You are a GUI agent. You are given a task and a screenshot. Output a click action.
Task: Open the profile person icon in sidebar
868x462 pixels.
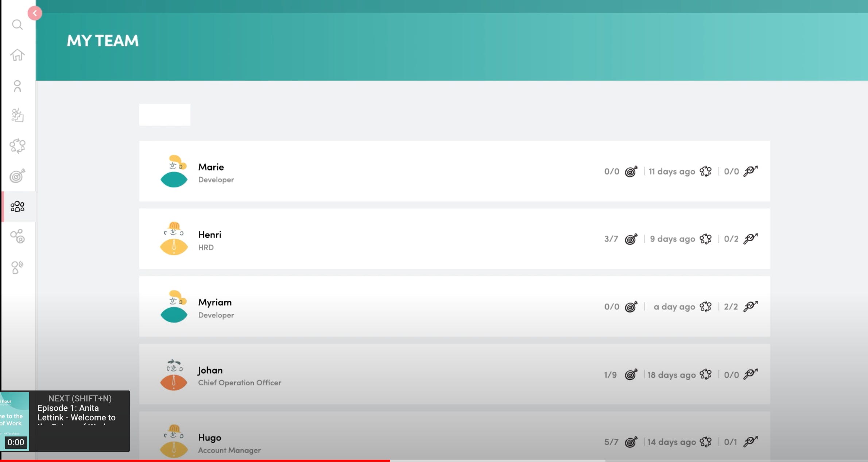pos(17,86)
